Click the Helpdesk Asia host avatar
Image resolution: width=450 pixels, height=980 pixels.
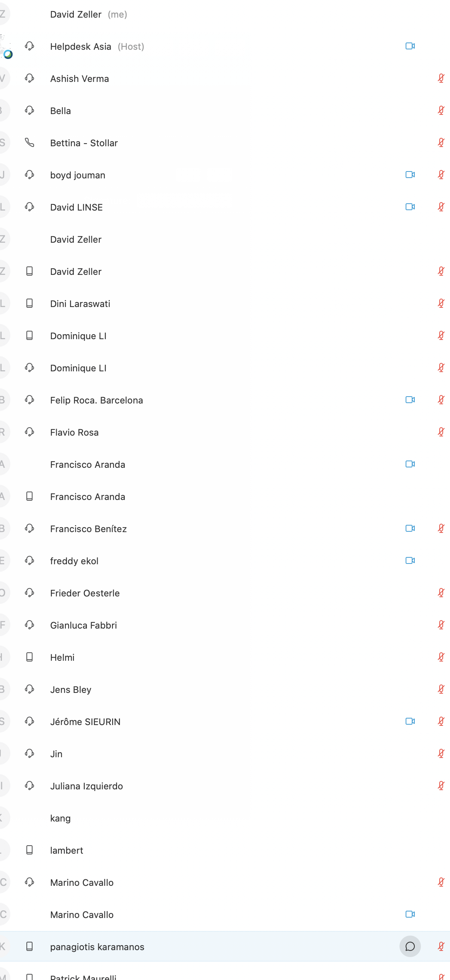pos(5,47)
